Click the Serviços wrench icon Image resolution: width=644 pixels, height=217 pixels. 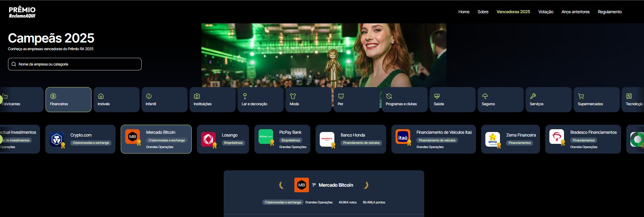pos(533,96)
